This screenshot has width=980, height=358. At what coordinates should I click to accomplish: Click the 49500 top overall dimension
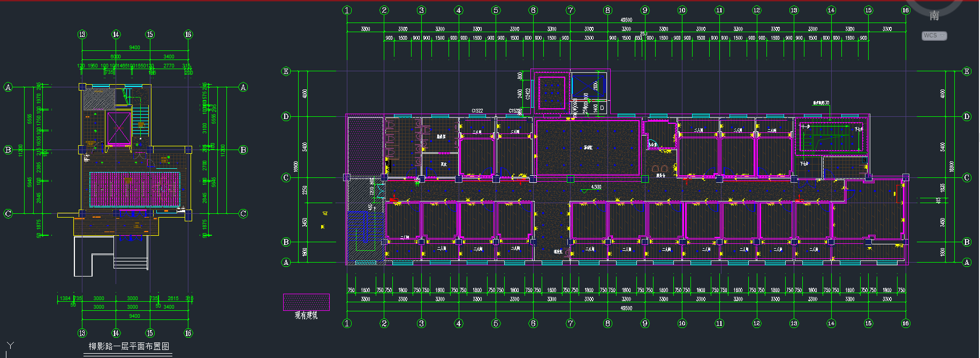(x=626, y=20)
